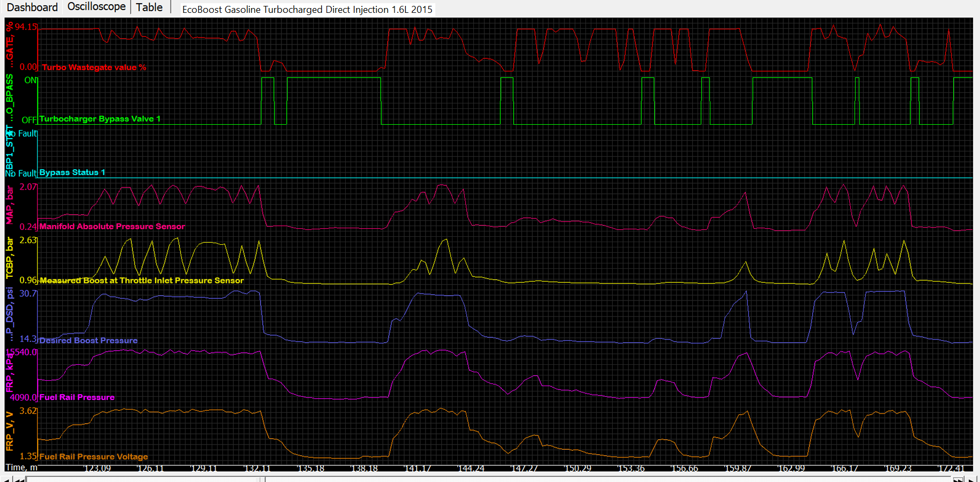Click the 0.24 MAP minimum value
Viewport: 980px width, 482px height.
point(28,227)
